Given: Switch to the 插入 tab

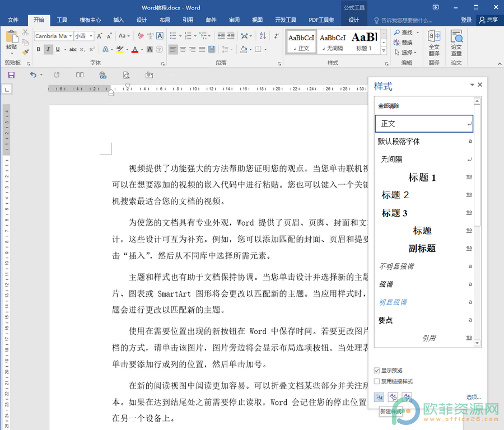Looking at the screenshot, I should pyautogui.click(x=118, y=20).
